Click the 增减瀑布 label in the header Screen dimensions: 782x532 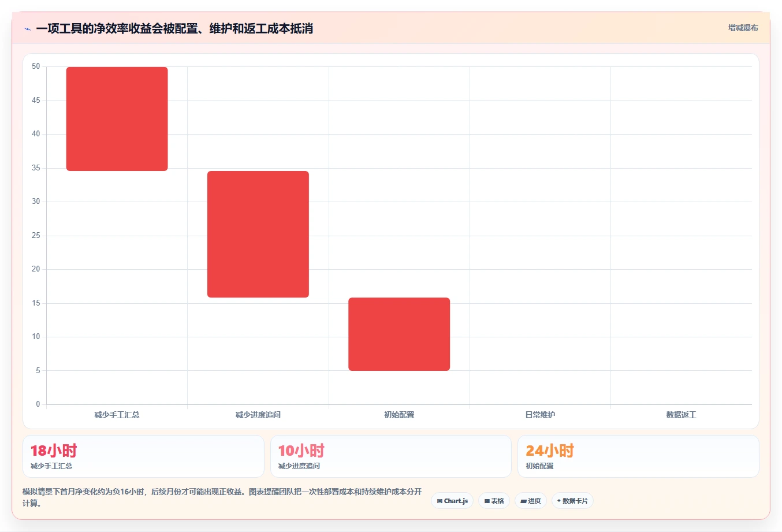[x=743, y=28]
